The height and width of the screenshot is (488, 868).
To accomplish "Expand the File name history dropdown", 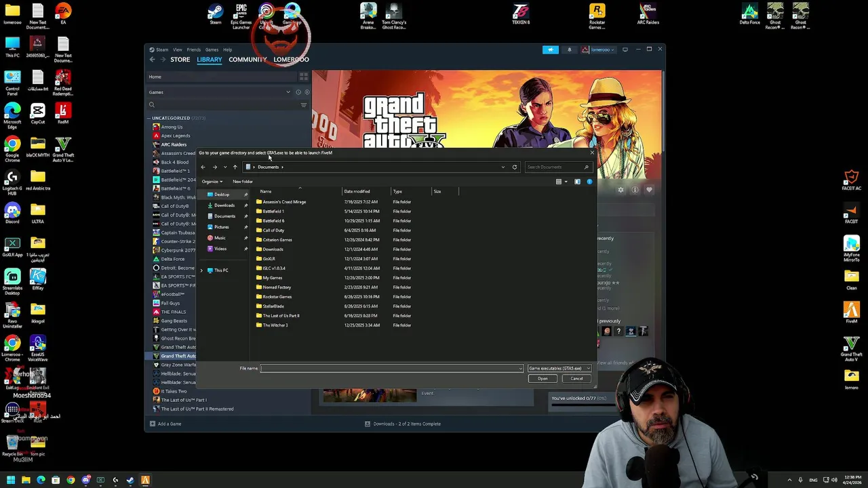I will 521,368.
